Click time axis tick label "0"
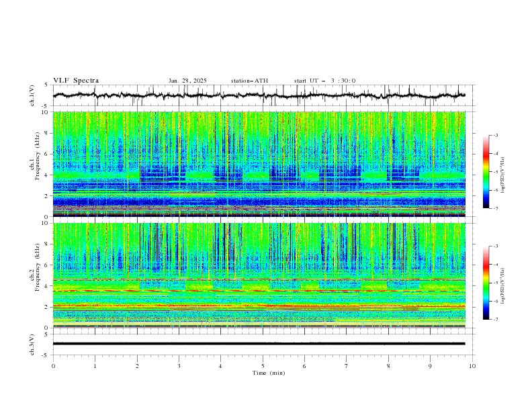This screenshot has height=411, width=532. click(x=53, y=366)
